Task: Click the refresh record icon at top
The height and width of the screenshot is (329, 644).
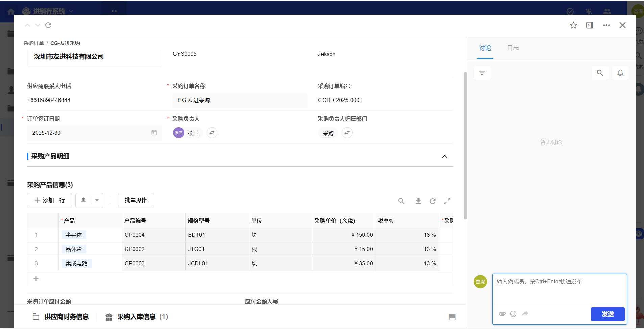Action: click(x=48, y=25)
